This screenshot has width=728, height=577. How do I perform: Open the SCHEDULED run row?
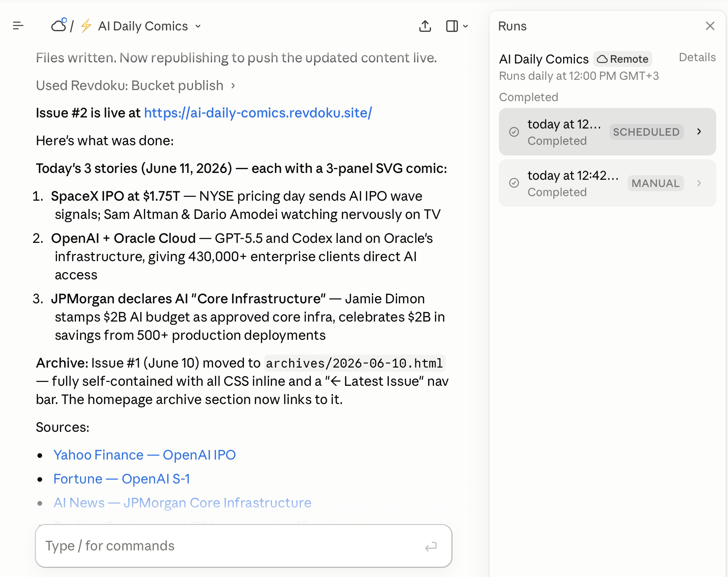pos(607,132)
